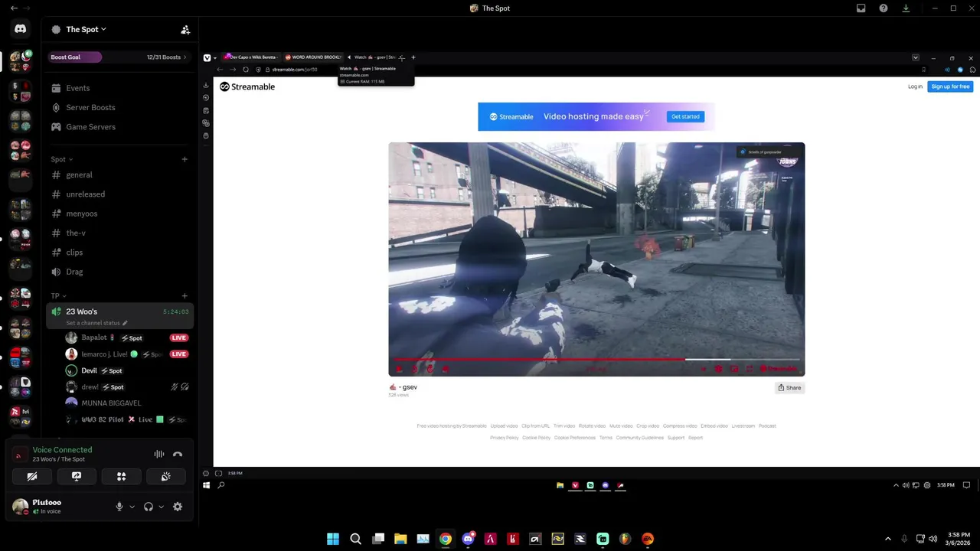
Task: Click the Voice Connected status text
Action: (x=62, y=450)
